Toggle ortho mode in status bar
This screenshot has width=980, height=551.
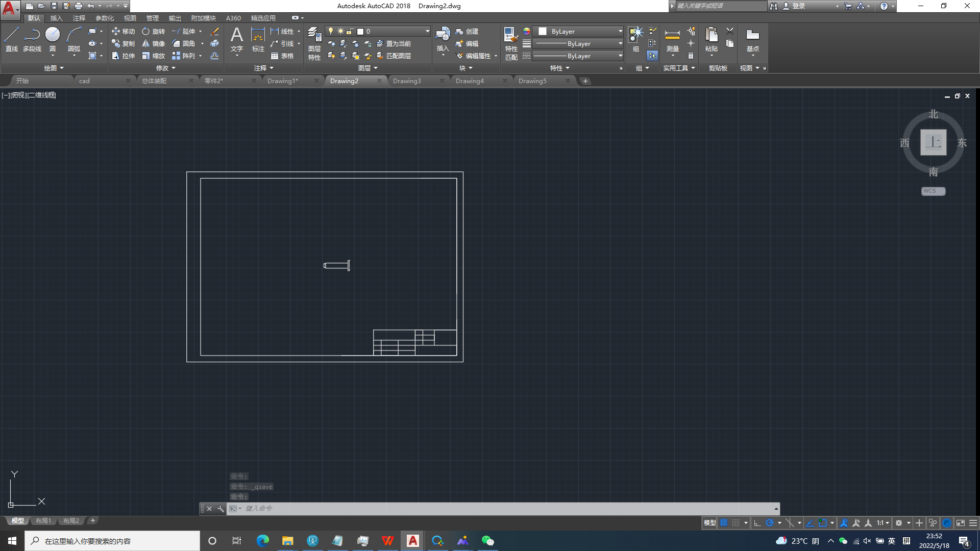757,523
